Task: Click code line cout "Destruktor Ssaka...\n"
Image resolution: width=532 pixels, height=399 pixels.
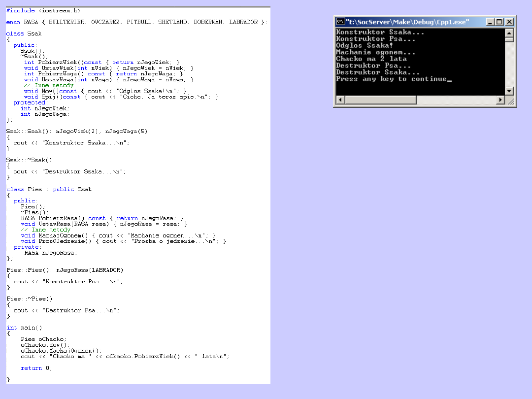Action: [x=69, y=172]
